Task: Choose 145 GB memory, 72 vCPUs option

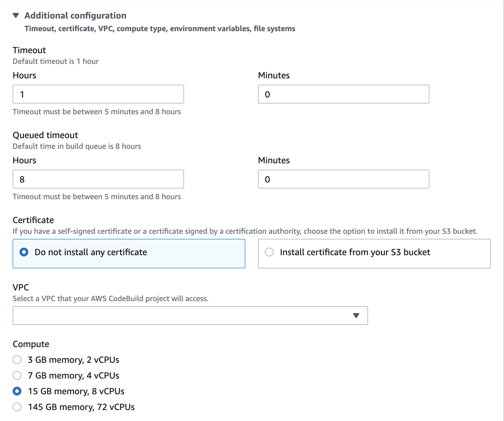Action: [x=17, y=407]
